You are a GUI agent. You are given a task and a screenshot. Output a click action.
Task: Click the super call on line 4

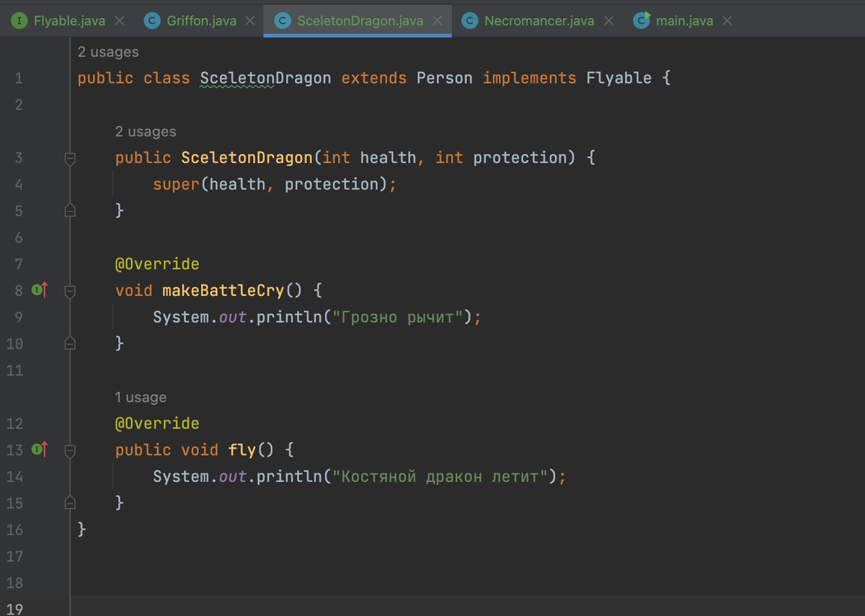tap(176, 184)
